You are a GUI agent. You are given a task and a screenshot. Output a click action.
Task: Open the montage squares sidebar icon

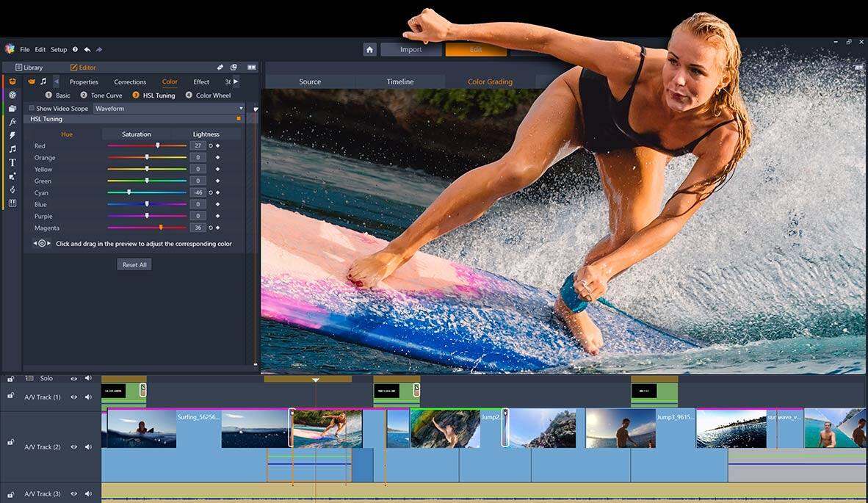(x=12, y=176)
